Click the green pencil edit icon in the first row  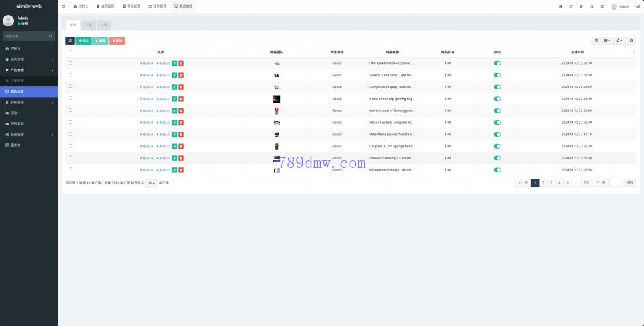click(175, 64)
